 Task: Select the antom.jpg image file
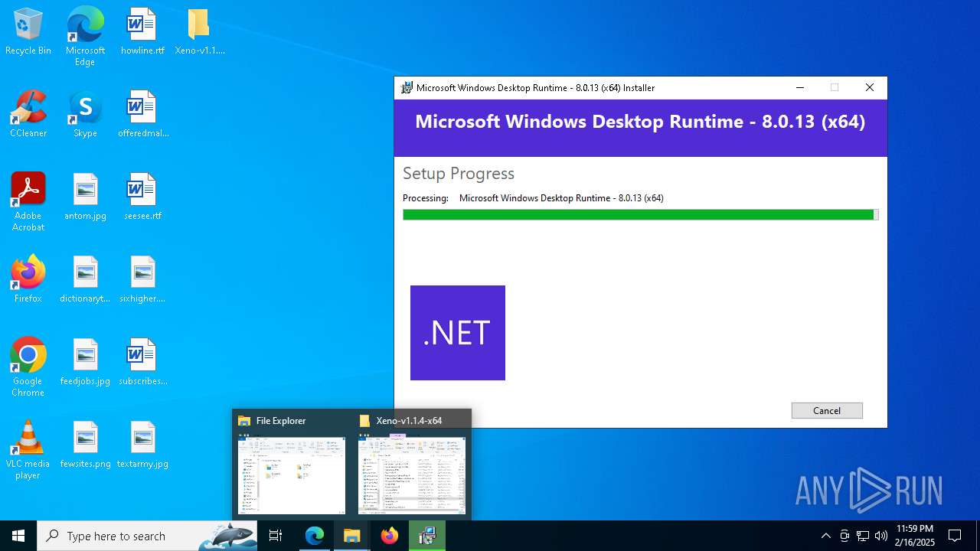pyautogui.click(x=85, y=197)
